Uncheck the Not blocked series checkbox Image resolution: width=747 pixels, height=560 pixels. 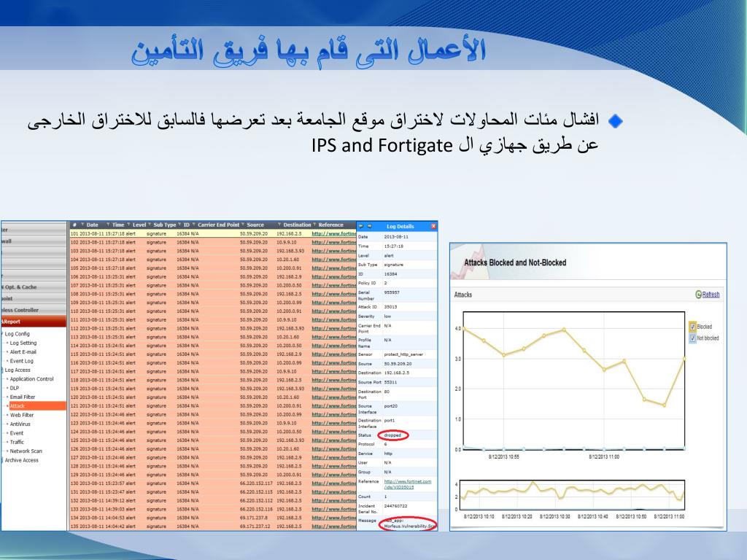693,338
